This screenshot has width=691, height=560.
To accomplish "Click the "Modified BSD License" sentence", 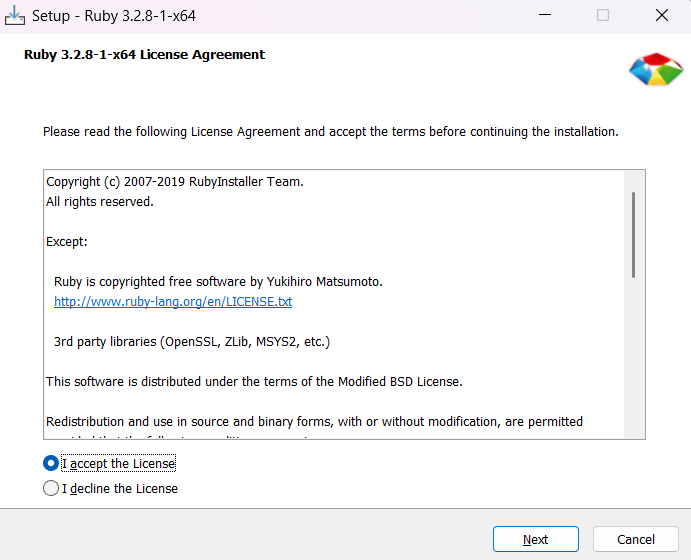I will 253,382.
